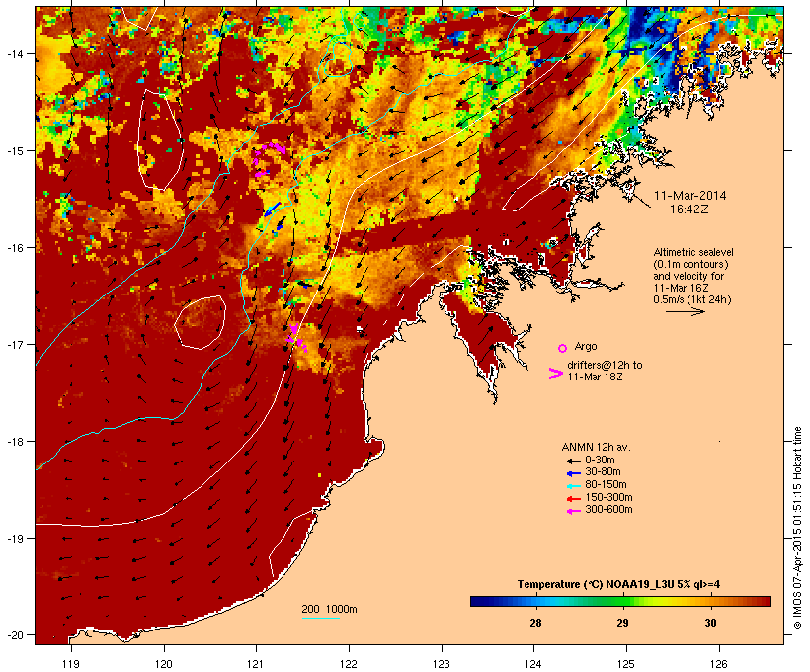Viewport: 810px width, 672px height.
Task: Click the 0.5m/s velocity scale arrow
Action: [x=685, y=311]
